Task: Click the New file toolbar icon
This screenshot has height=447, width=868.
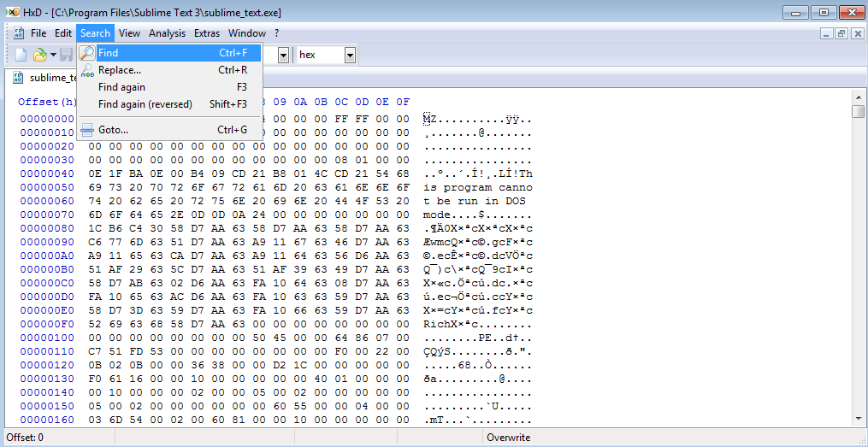Action: pyautogui.click(x=21, y=55)
